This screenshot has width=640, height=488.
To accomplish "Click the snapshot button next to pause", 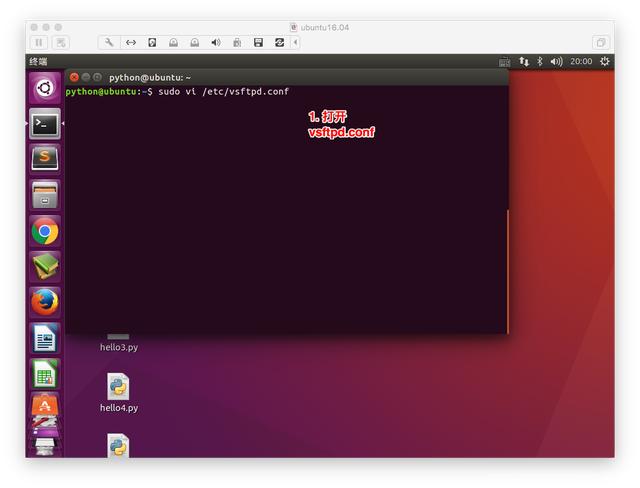I will click(61, 42).
